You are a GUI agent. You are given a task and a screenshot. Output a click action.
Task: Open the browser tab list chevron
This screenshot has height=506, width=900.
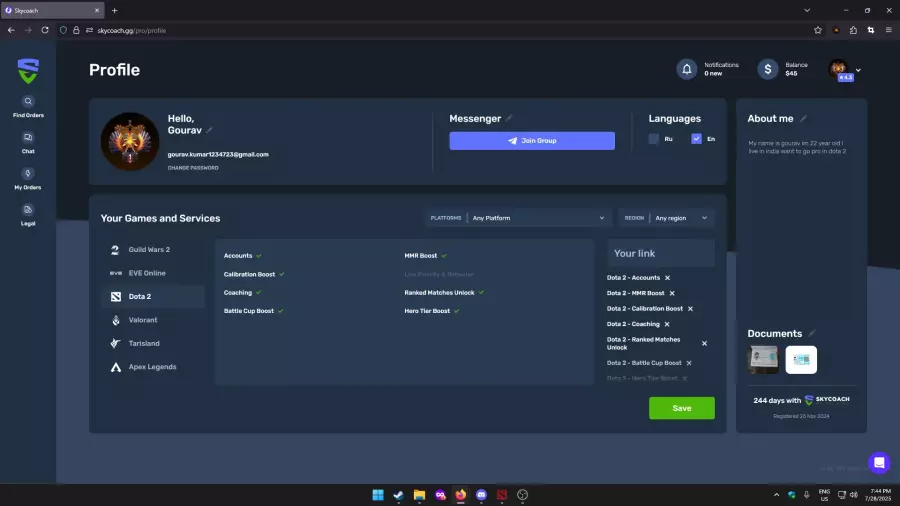click(x=807, y=10)
